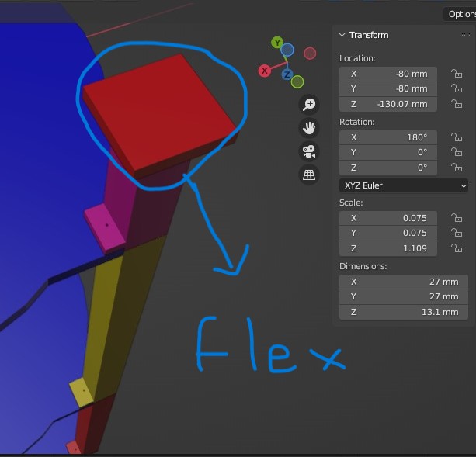The height and width of the screenshot is (457, 476).
Task: Click the red X axis gizmo handle
Action: click(x=265, y=71)
